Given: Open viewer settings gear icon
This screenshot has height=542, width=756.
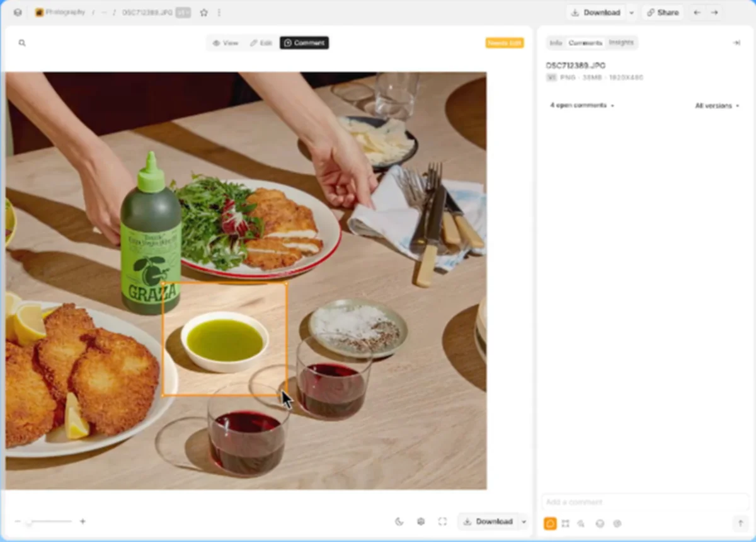Looking at the screenshot, I should coord(421,521).
